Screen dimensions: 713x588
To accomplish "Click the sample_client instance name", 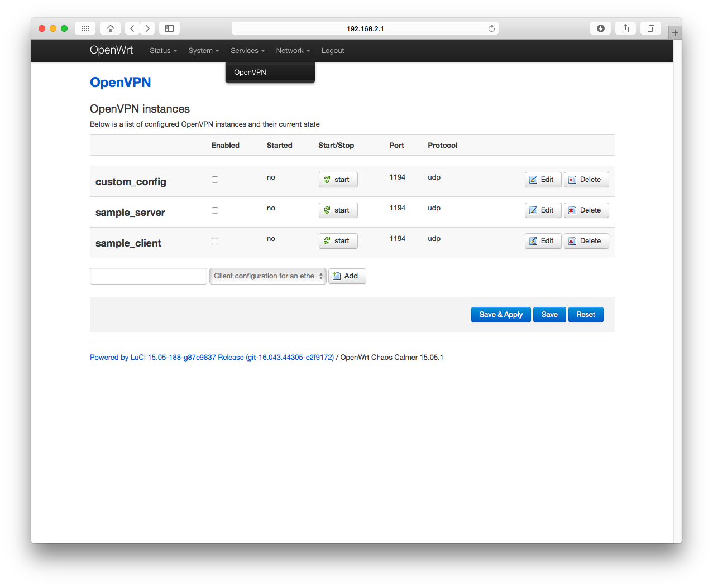I will coord(128,243).
